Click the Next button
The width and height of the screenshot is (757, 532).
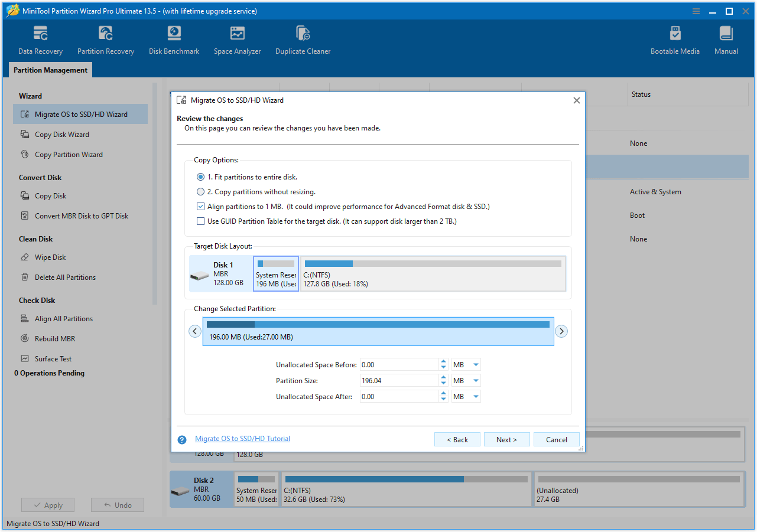pyautogui.click(x=506, y=439)
